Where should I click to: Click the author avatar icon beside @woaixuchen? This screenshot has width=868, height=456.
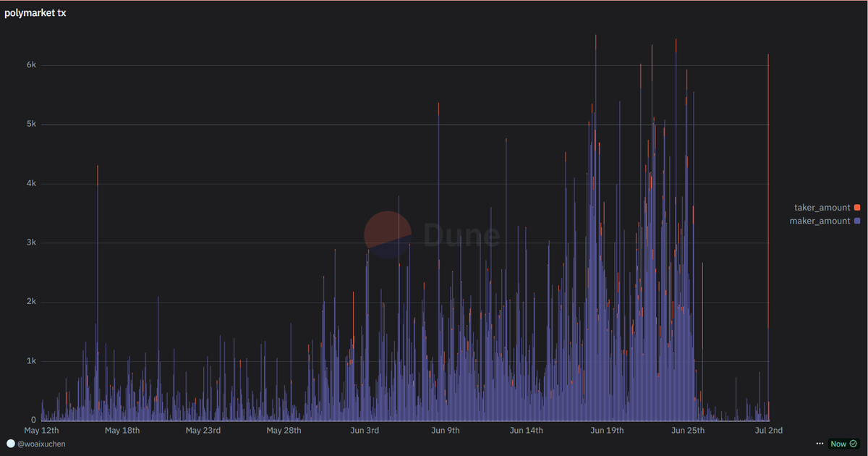[10, 444]
